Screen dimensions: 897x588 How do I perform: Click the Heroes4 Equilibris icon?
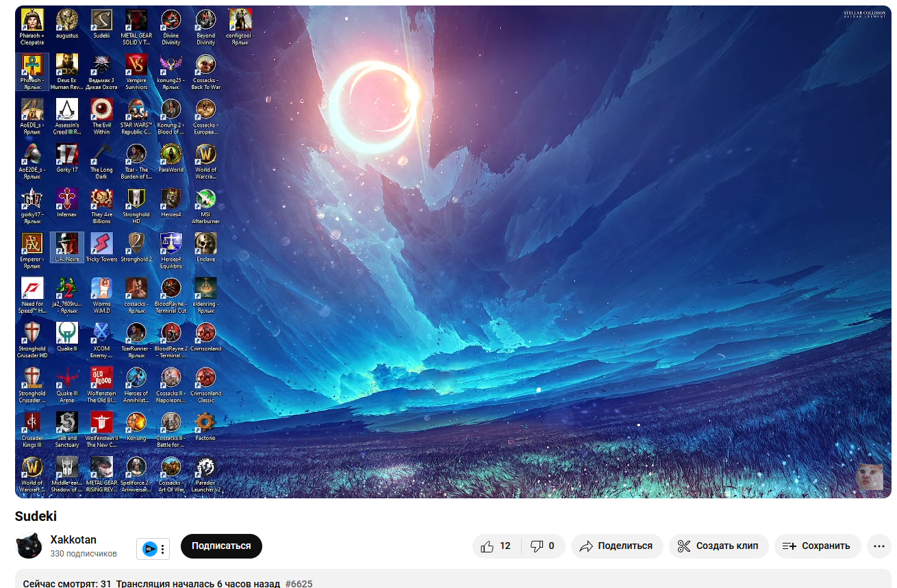(x=170, y=251)
